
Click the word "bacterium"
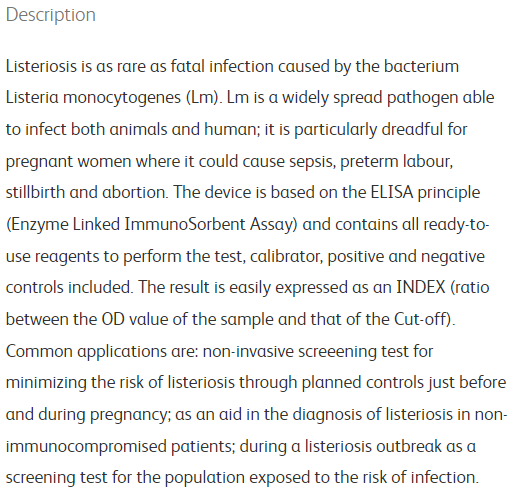[x=421, y=66]
